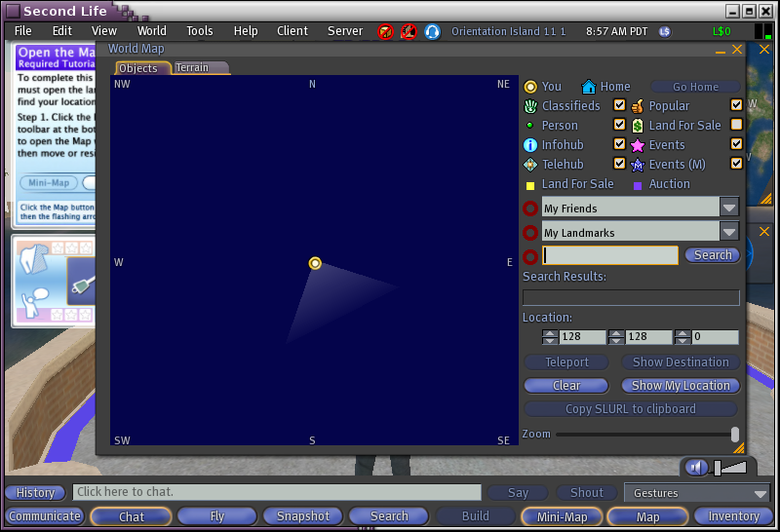Enable the Land For Sale checkbox
This screenshot has height=532, width=780.
coord(736,125)
